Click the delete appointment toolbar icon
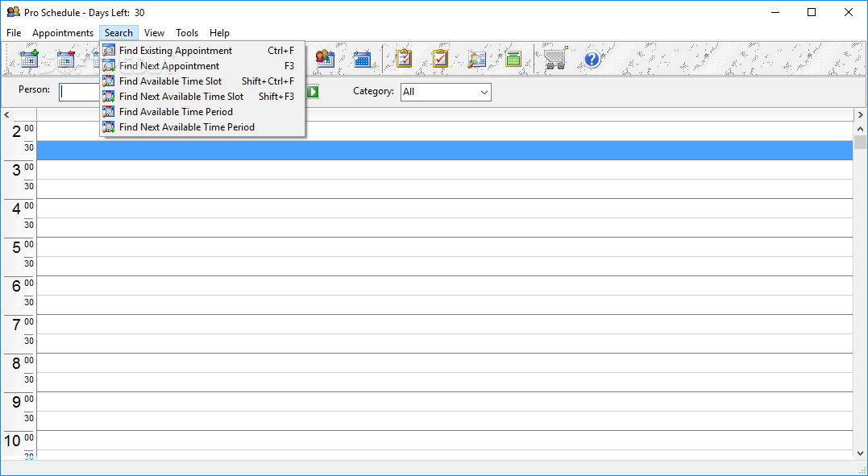This screenshot has height=476, width=868. [66, 58]
